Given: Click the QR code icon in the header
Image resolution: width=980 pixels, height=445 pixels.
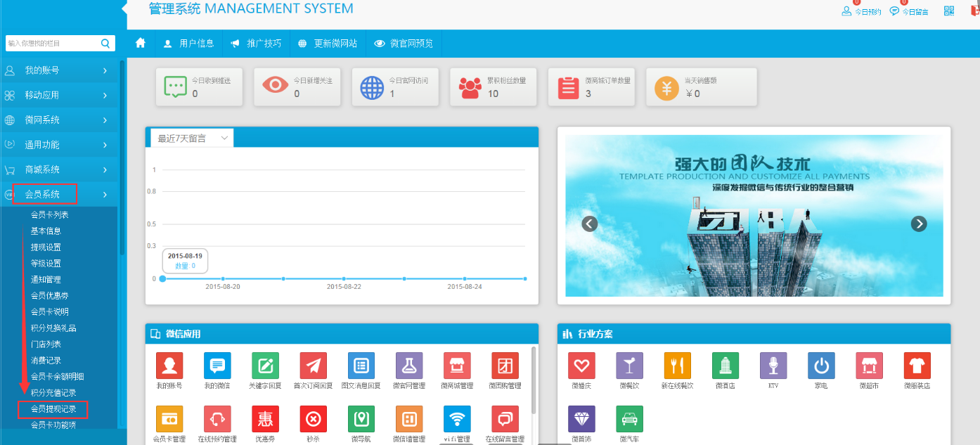Looking at the screenshot, I should click(x=949, y=11).
